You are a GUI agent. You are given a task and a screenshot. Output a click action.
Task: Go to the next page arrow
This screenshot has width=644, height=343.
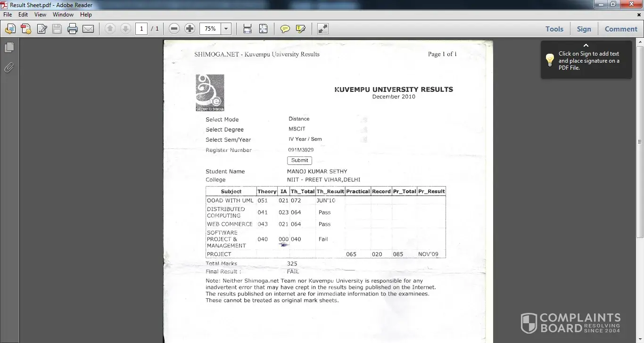point(125,29)
